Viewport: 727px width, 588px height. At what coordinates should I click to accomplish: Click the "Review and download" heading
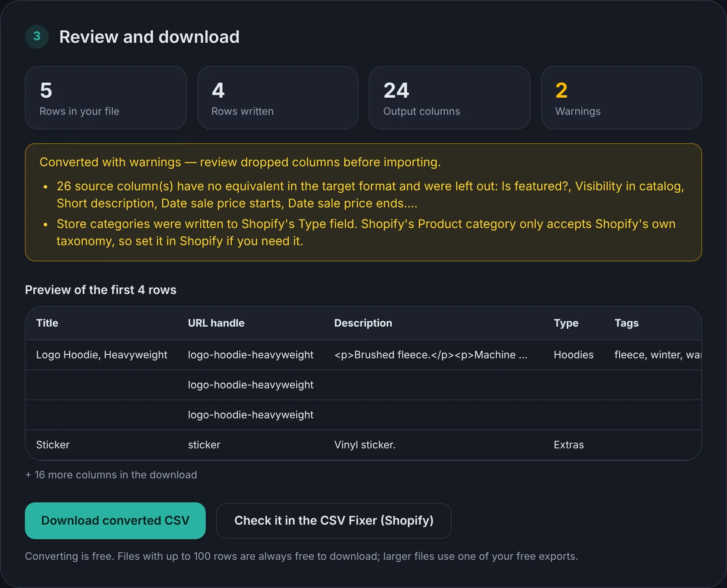click(x=149, y=37)
